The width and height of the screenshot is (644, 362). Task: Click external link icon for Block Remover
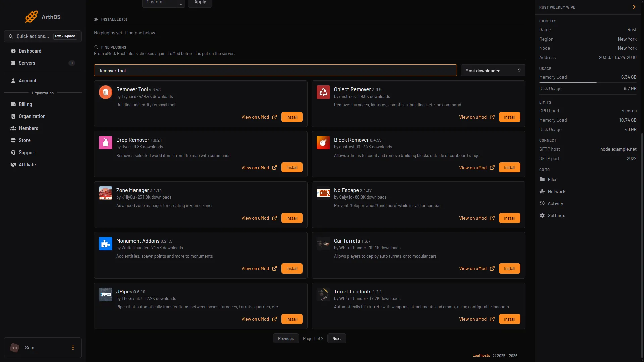point(492,168)
